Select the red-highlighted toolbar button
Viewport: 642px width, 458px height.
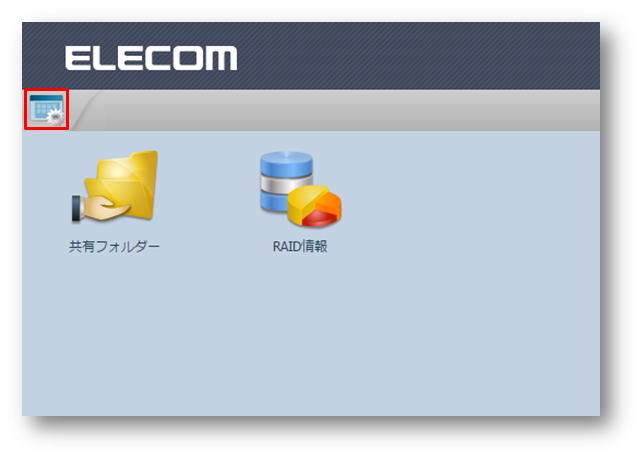pyautogui.click(x=46, y=109)
